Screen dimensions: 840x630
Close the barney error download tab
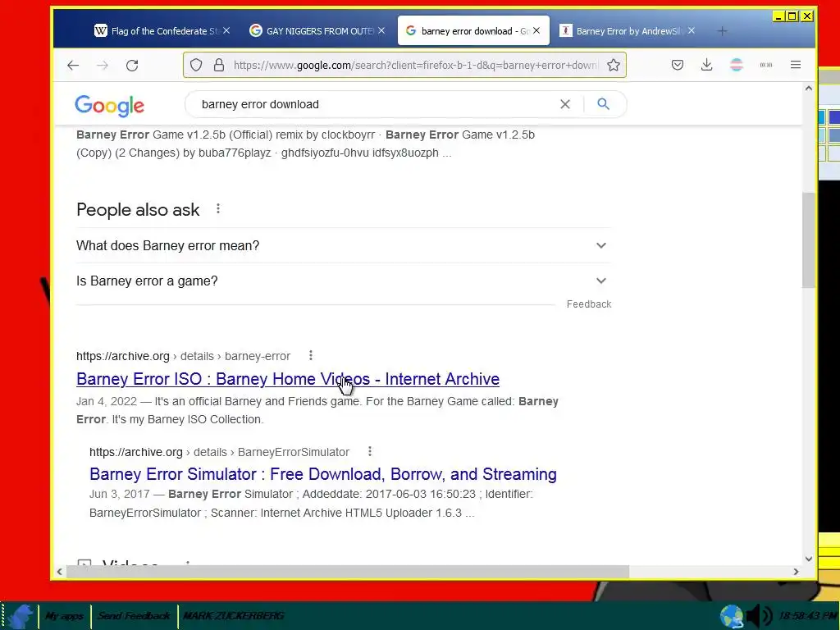click(x=536, y=30)
